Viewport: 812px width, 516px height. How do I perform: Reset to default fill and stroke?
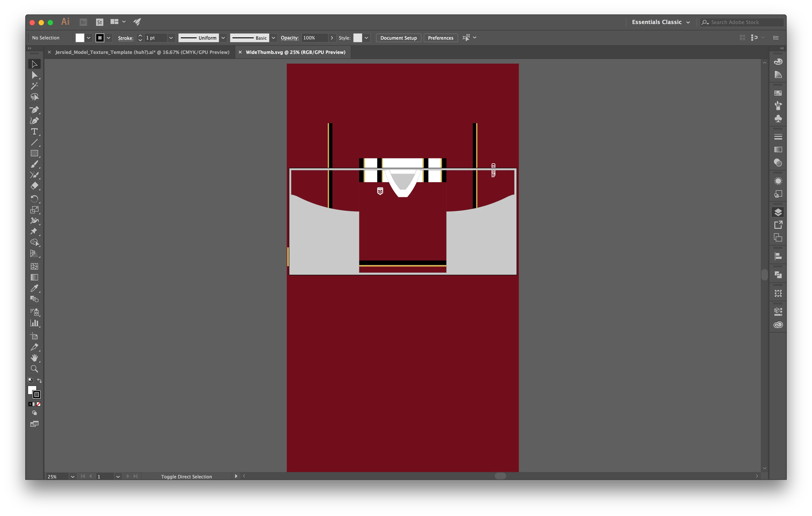(30, 381)
